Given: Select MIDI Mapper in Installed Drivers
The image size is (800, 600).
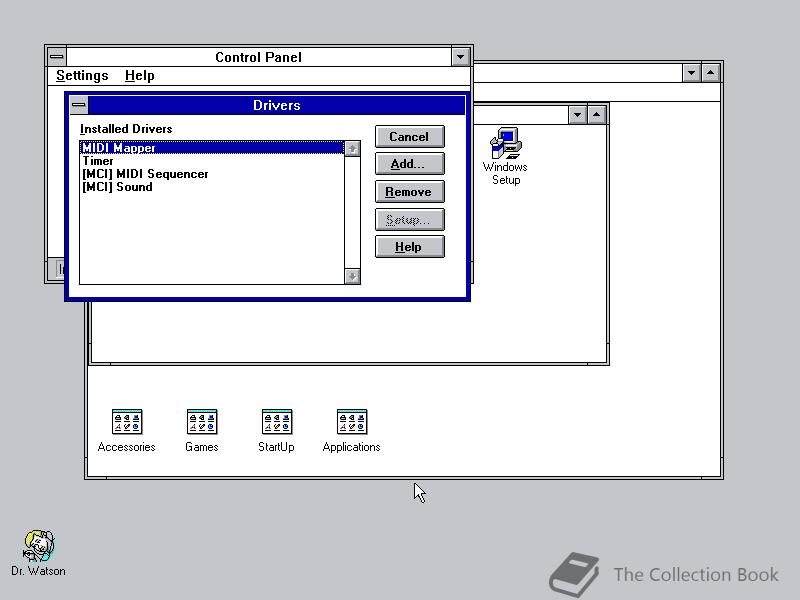Looking at the screenshot, I should click(212, 147).
